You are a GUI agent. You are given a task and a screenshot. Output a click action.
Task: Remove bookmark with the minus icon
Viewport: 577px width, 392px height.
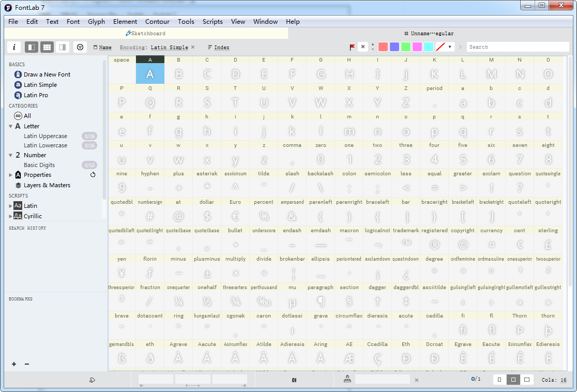point(27,364)
